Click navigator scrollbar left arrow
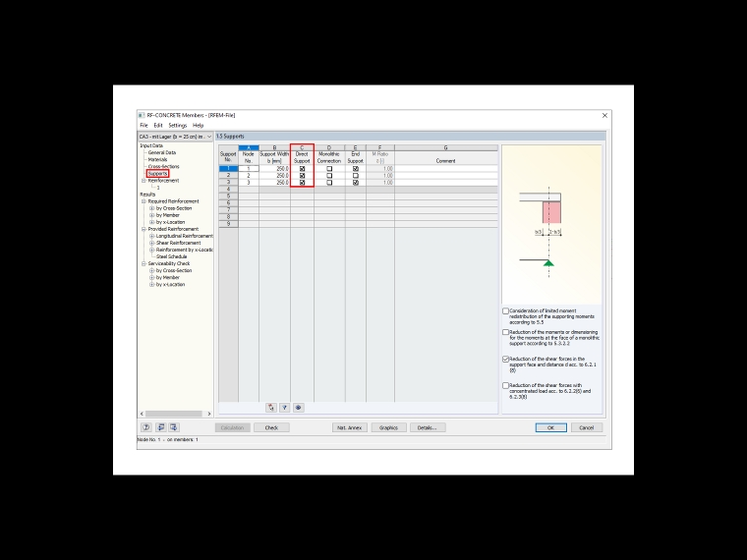747x560 pixels. [142, 414]
